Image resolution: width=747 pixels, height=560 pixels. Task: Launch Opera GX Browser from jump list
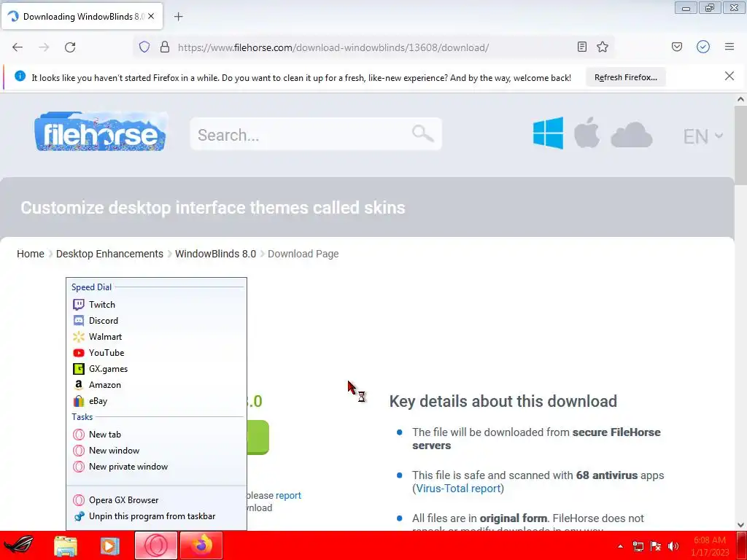156,500
